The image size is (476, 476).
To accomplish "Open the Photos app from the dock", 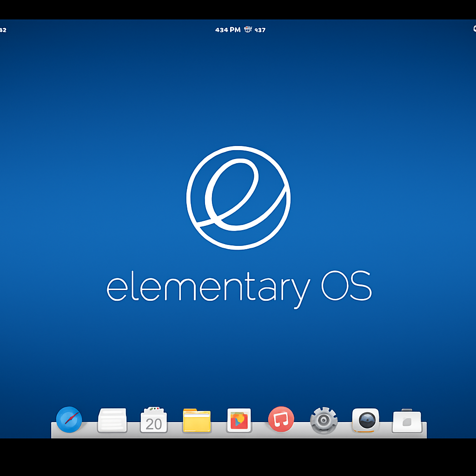I will click(x=238, y=420).
